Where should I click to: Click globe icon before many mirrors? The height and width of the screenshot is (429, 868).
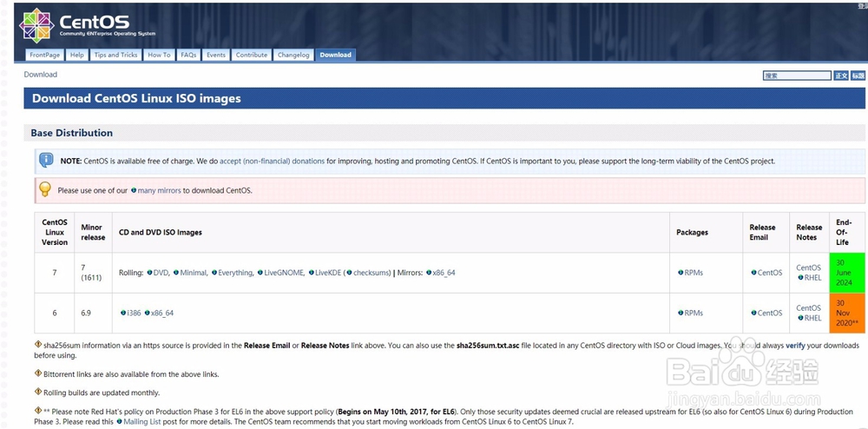click(134, 190)
